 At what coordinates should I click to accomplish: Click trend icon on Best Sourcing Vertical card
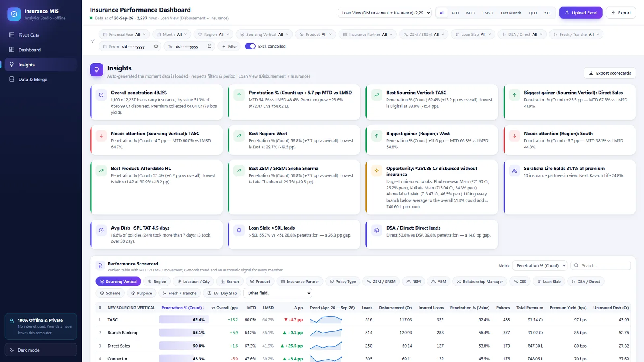[377, 95]
